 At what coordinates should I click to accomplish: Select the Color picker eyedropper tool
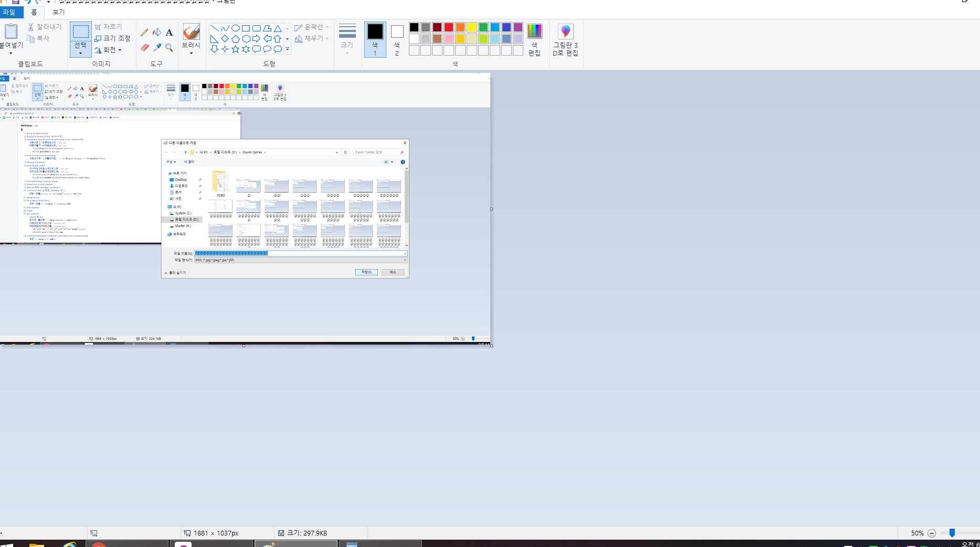(x=157, y=47)
